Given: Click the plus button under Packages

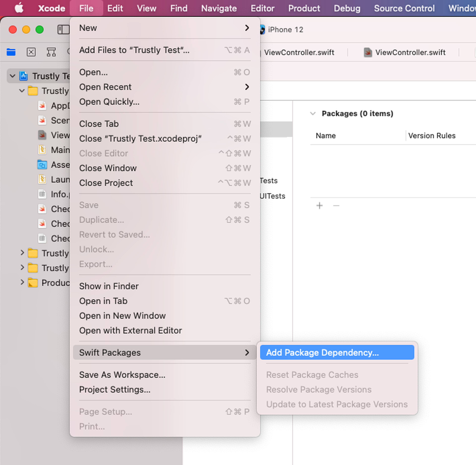Looking at the screenshot, I should coord(319,206).
